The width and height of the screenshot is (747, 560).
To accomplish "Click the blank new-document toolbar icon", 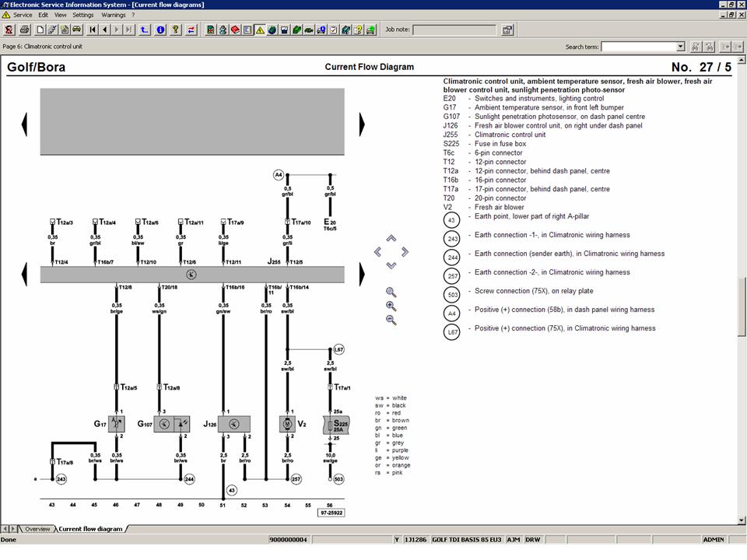I will coord(40,30).
